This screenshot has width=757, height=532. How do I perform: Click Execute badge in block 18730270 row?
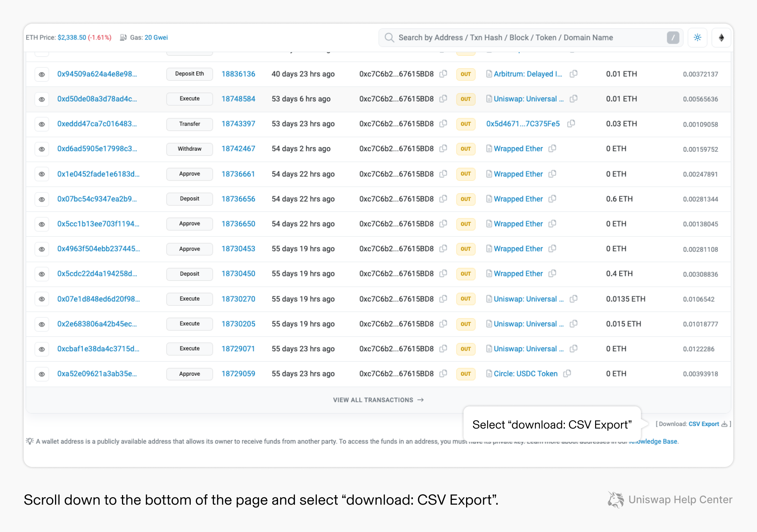click(190, 299)
